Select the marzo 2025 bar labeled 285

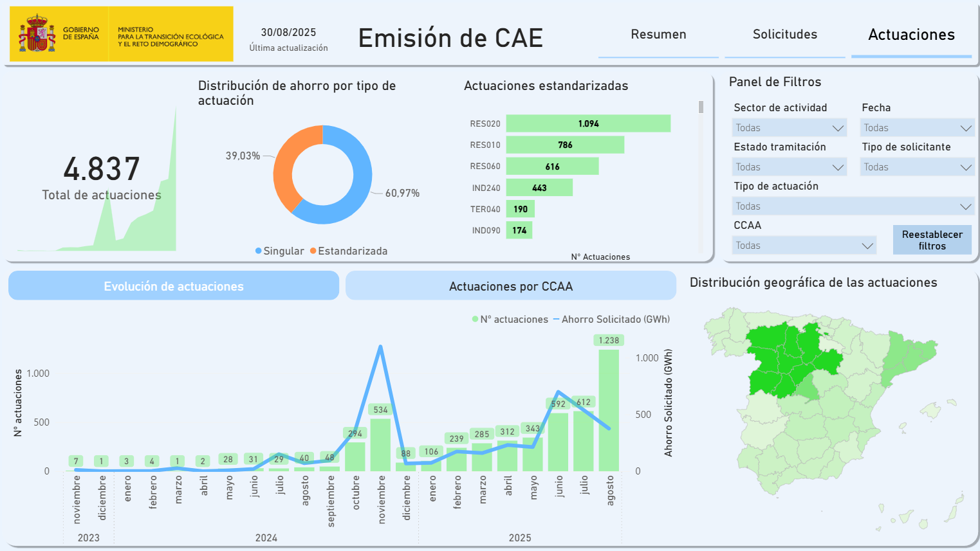point(482,457)
